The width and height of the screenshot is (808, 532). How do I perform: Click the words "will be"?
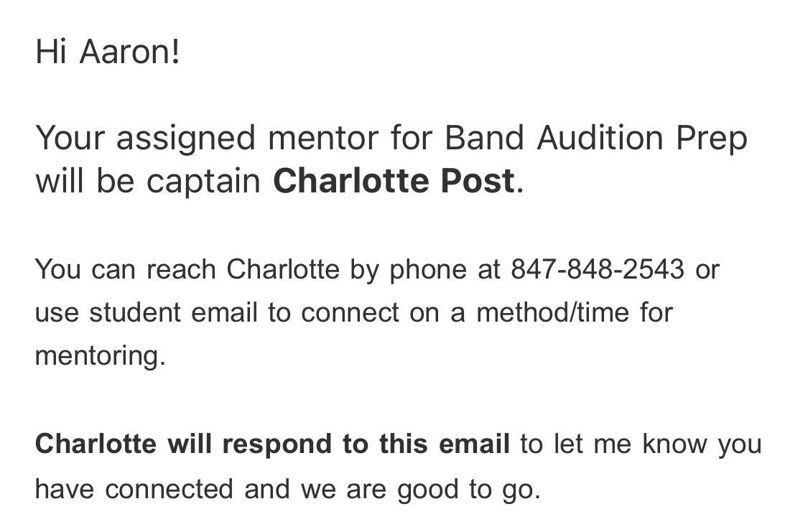coord(85,181)
